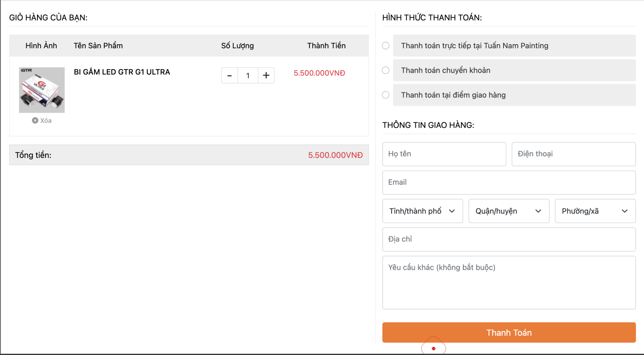This screenshot has width=644, height=355.
Task: Open the Phường/xã dropdown
Action: 595,211
